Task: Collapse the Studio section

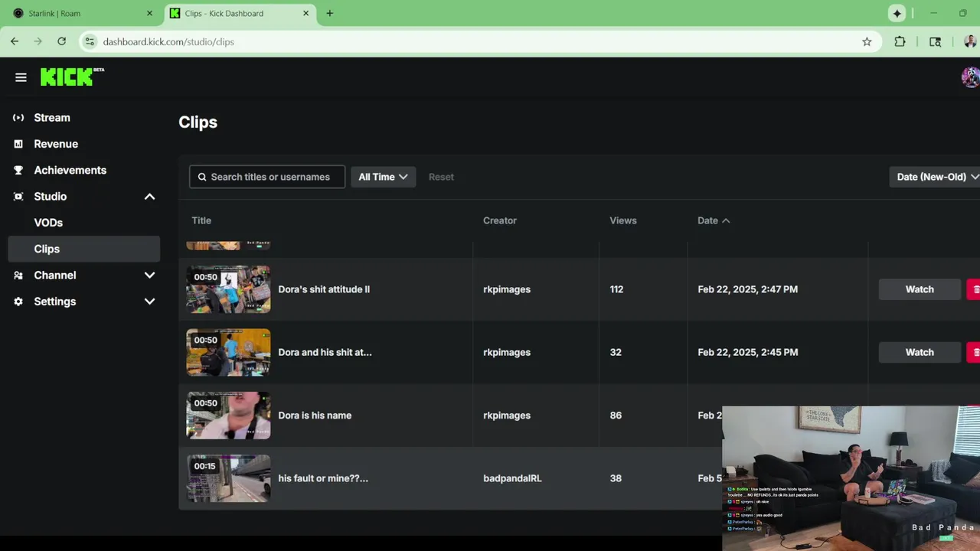Action: [x=149, y=197]
